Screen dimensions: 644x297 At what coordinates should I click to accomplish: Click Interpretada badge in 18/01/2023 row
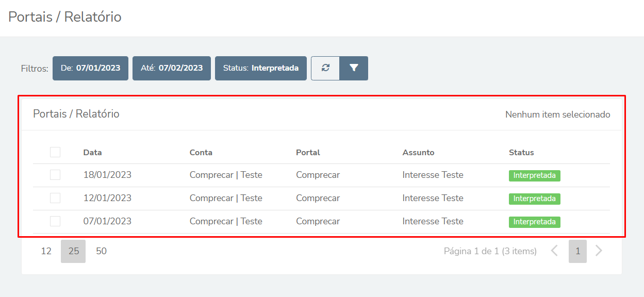pyautogui.click(x=535, y=175)
